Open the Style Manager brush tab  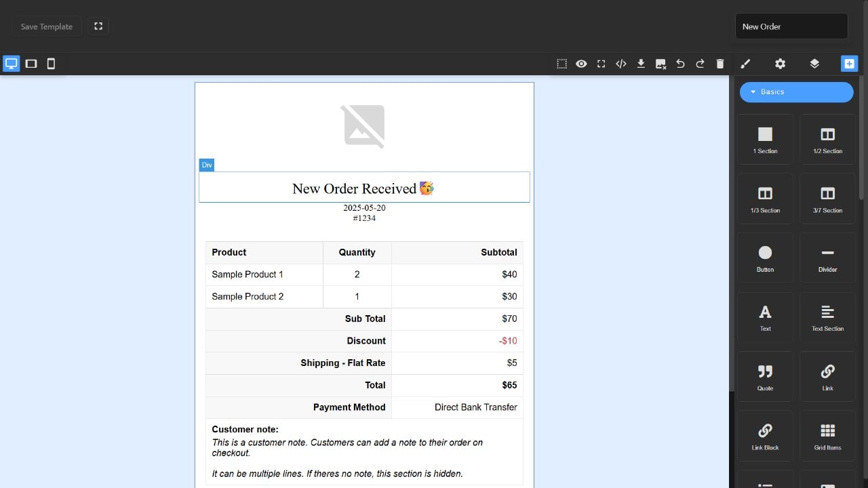[x=745, y=64]
